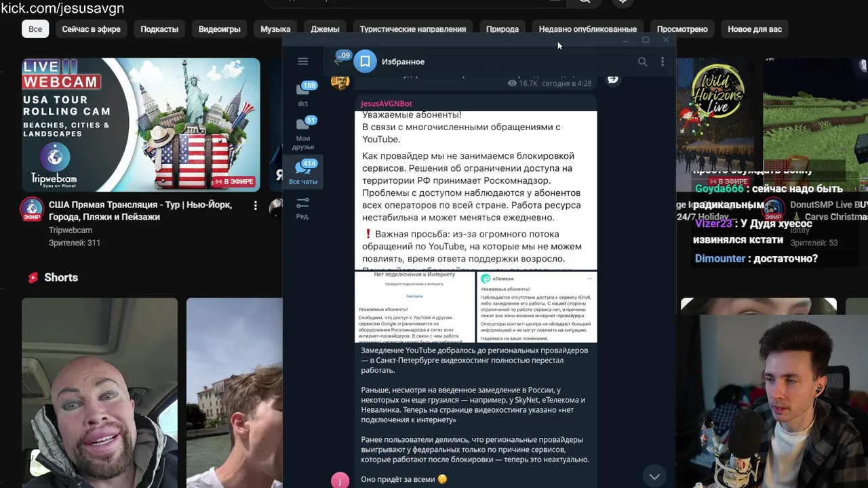Image resolution: width=868 pixels, height=488 pixels.
Task: Open the Short showing the Venice canal
Action: click(235, 393)
